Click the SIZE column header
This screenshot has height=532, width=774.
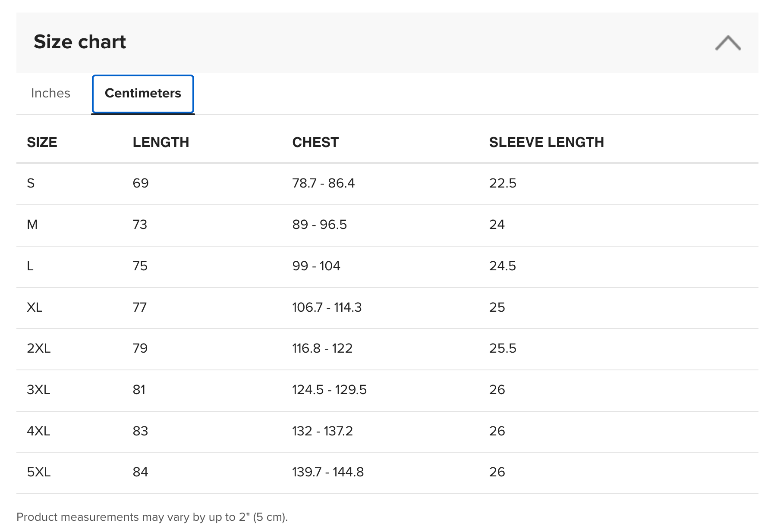[x=42, y=142]
